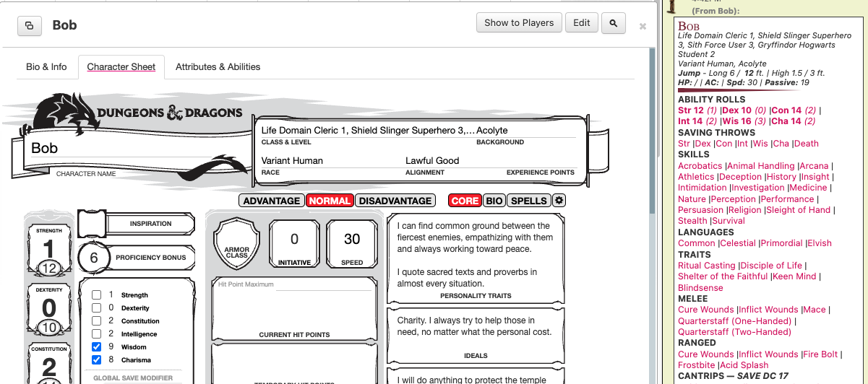Image resolution: width=868 pixels, height=384 pixels.
Task: Click the Speed value 30 field
Action: point(352,240)
